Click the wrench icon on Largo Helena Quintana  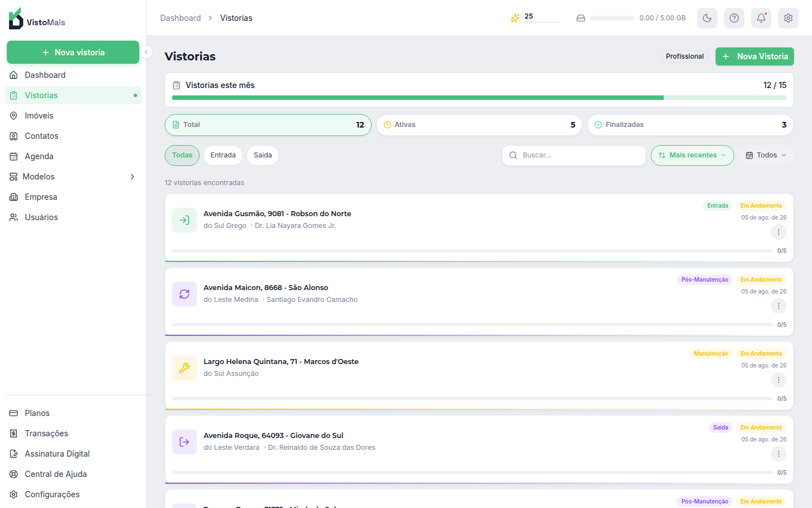click(x=184, y=368)
